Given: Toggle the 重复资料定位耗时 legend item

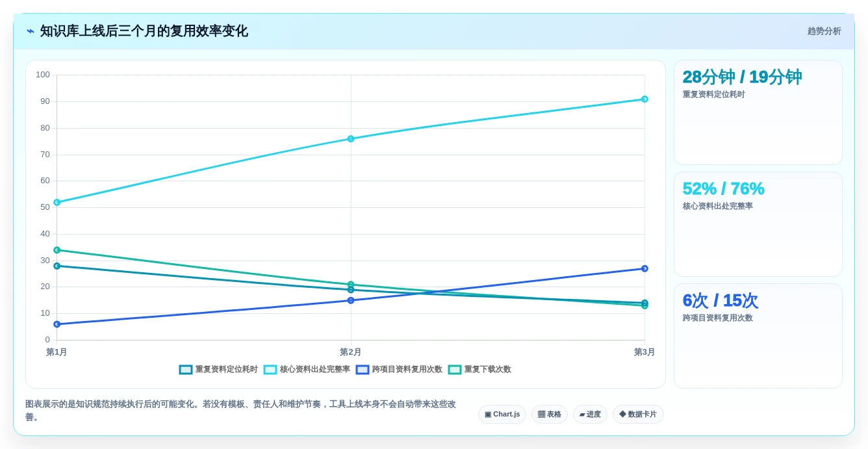Looking at the screenshot, I should pyautogui.click(x=218, y=369).
